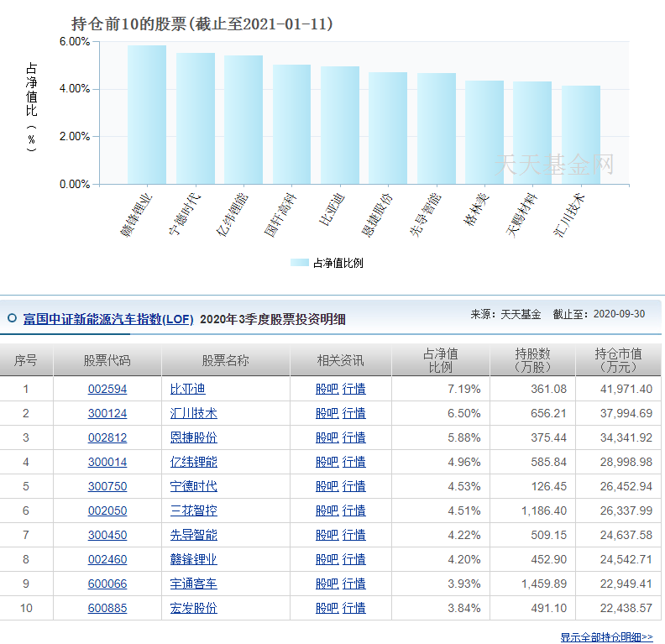The width and height of the screenshot is (665, 644).
Task: Open stock code 300450 link
Action: (x=107, y=535)
